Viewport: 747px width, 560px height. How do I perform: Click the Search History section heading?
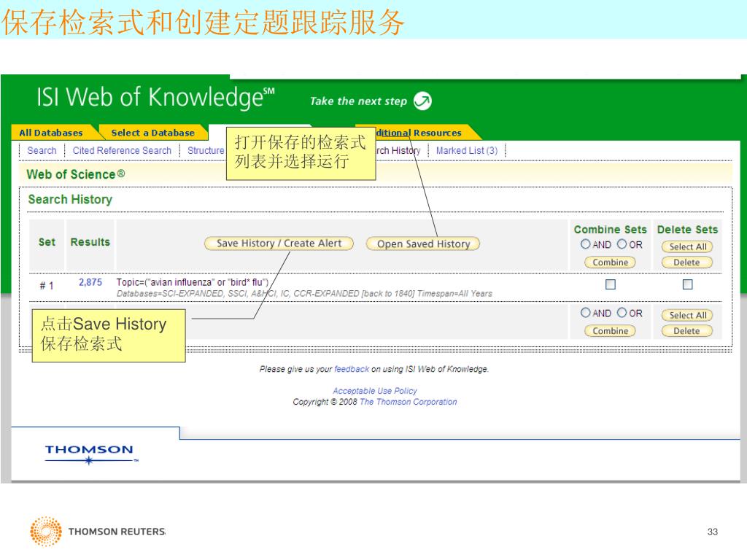[70, 200]
